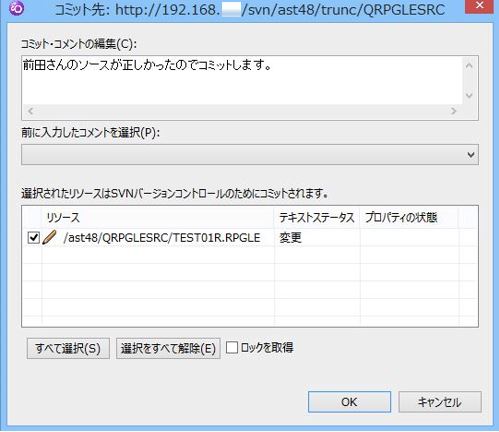Click the キャンセル button
This screenshot has height=432, width=499.
(440, 402)
